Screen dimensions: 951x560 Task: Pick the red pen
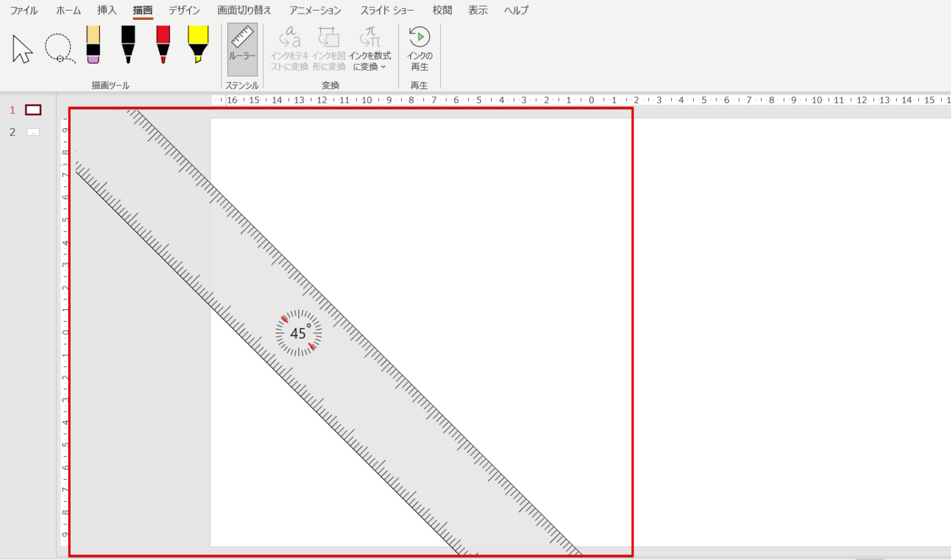[x=163, y=45]
